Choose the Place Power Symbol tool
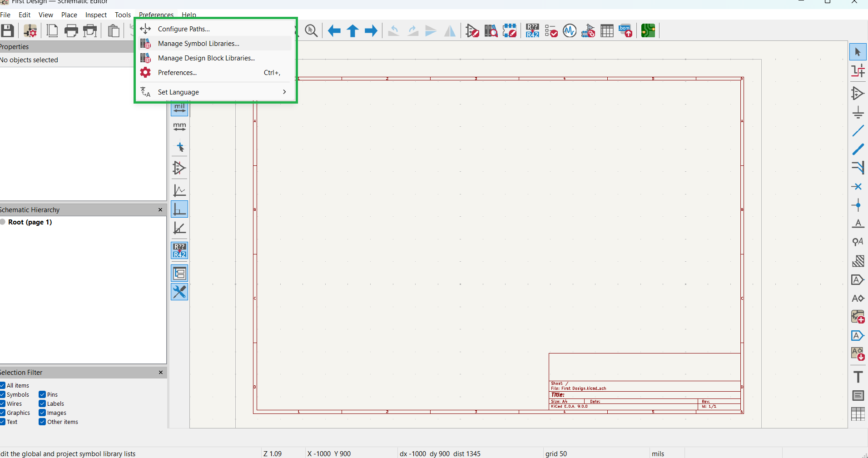 (x=858, y=112)
